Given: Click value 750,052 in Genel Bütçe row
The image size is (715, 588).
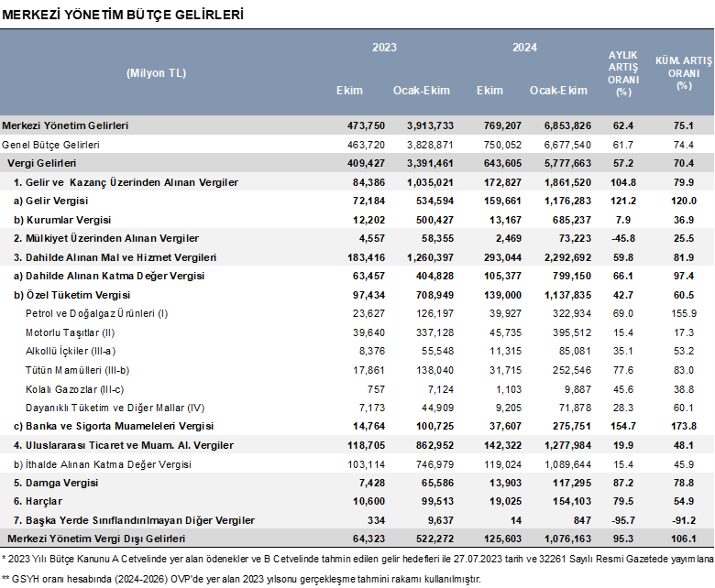Looking at the screenshot, I should tap(502, 145).
